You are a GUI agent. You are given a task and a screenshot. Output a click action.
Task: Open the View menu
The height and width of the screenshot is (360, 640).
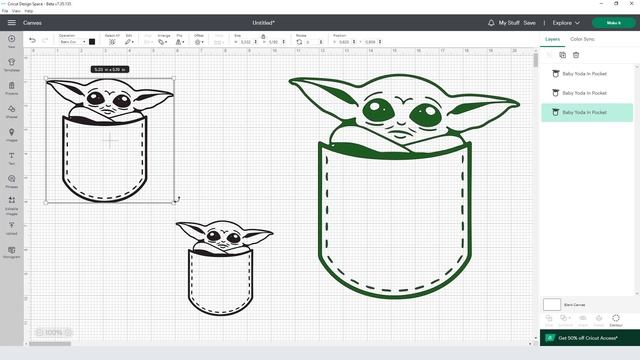click(x=16, y=11)
